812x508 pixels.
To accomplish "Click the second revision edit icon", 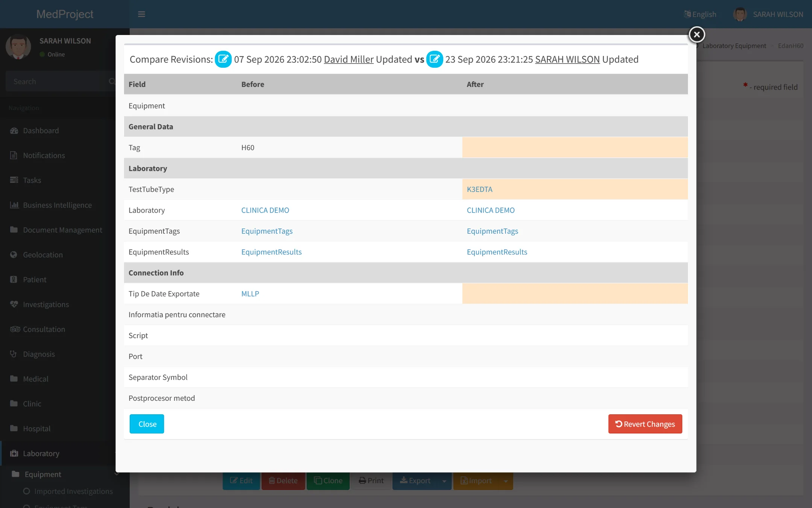I will (x=435, y=59).
